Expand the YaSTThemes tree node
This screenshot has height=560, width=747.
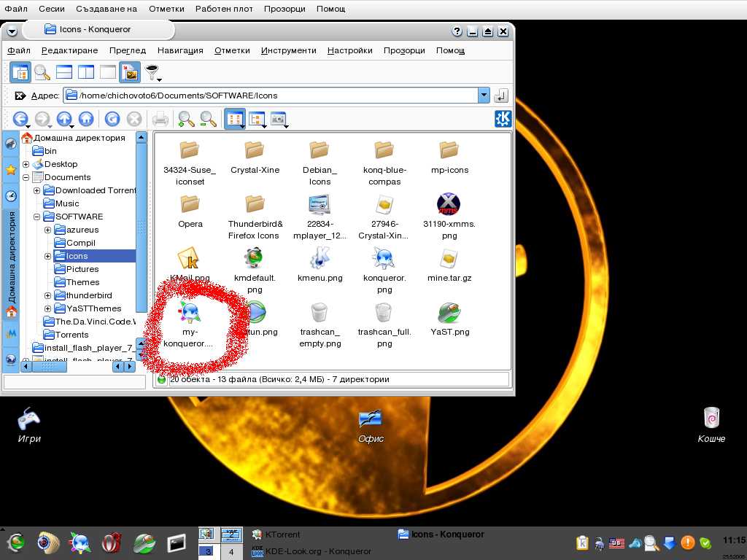point(47,308)
